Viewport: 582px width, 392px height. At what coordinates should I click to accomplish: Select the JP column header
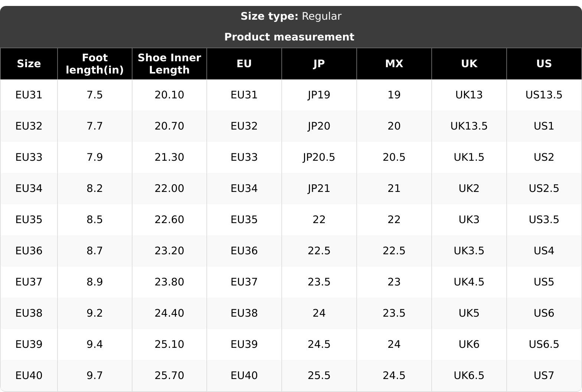pos(319,64)
